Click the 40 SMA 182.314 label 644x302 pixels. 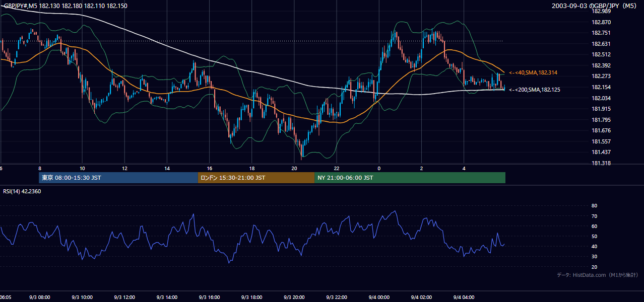click(x=533, y=73)
